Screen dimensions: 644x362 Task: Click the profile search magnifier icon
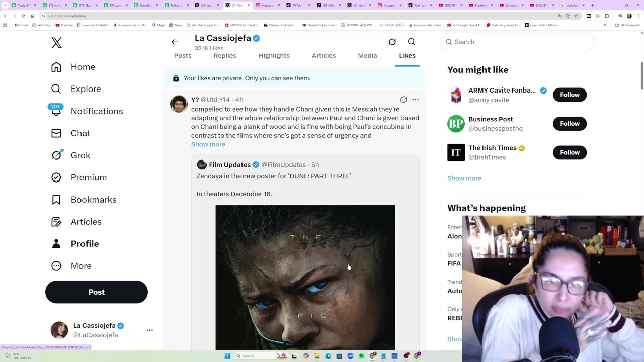coord(412,42)
